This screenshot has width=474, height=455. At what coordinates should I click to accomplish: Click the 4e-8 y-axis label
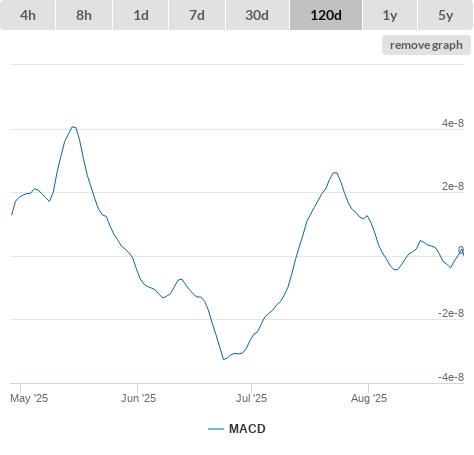453,123
